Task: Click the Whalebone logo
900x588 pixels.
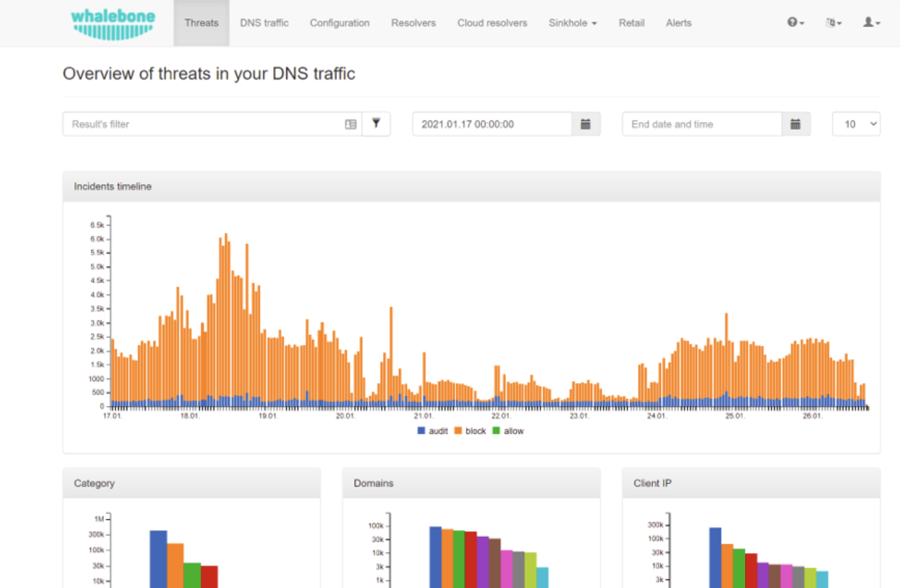Action: 113,24
